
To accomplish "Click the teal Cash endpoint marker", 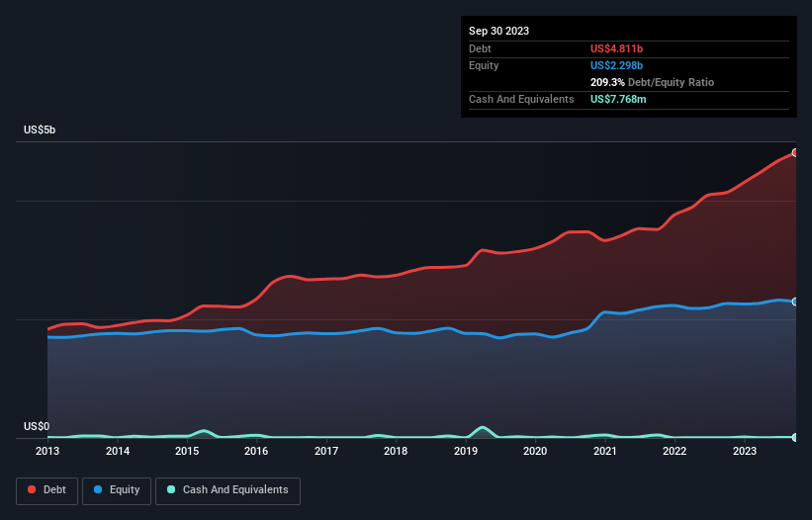I will coord(795,437).
